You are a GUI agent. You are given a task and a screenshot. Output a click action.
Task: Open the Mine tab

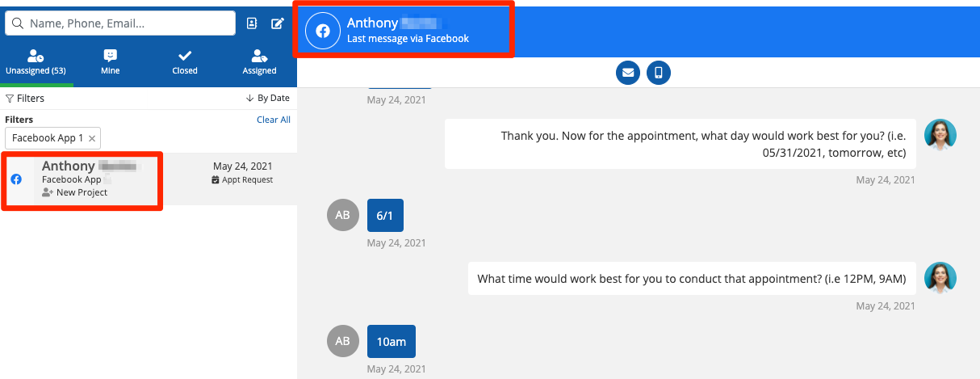111,62
